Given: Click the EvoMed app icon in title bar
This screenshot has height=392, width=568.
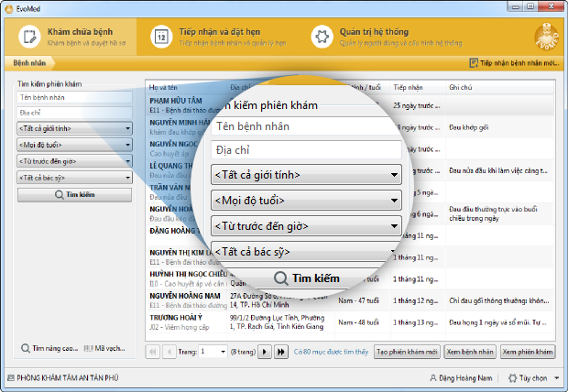Looking at the screenshot, I should [9, 8].
